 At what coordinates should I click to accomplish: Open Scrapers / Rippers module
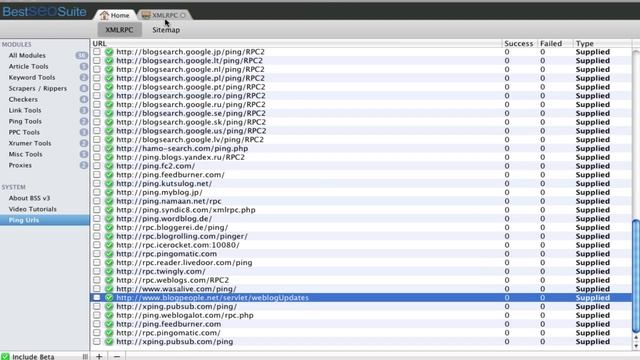click(38, 89)
